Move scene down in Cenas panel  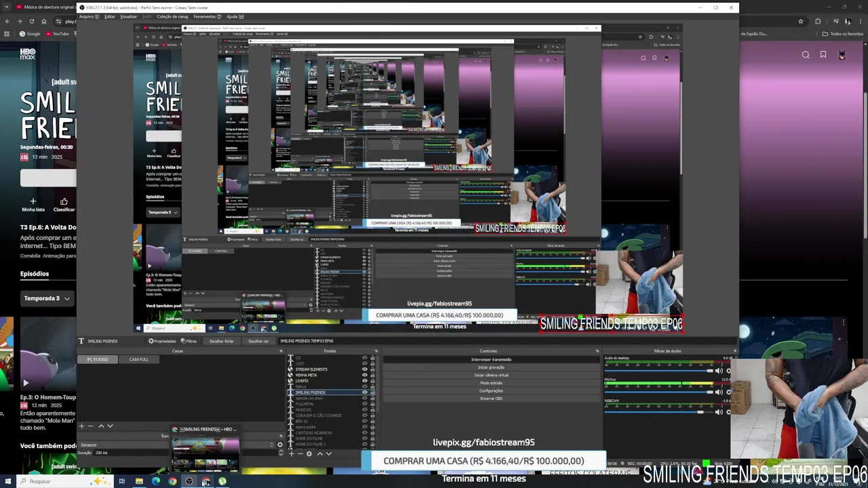coord(110,426)
